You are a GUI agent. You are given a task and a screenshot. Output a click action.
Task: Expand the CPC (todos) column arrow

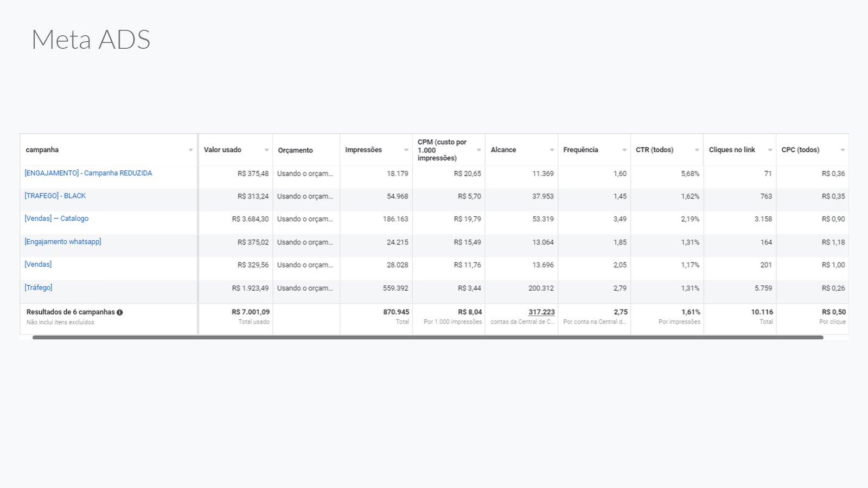[843, 150]
